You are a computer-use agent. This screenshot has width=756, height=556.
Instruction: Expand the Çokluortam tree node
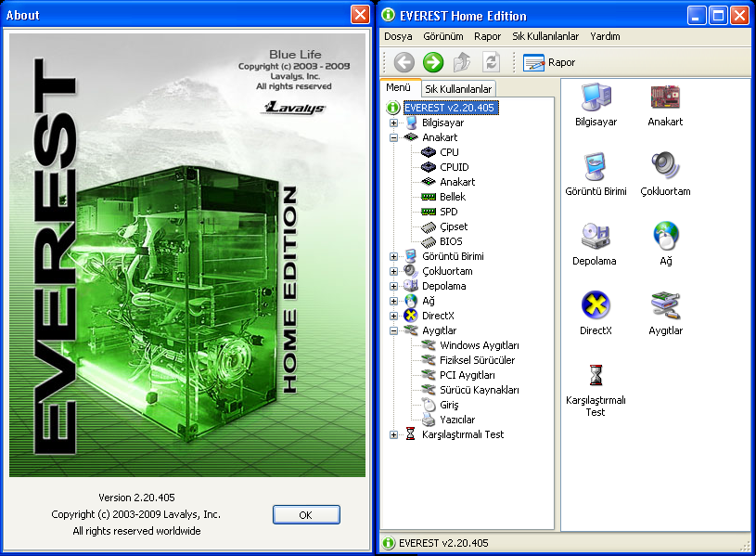[x=393, y=272]
